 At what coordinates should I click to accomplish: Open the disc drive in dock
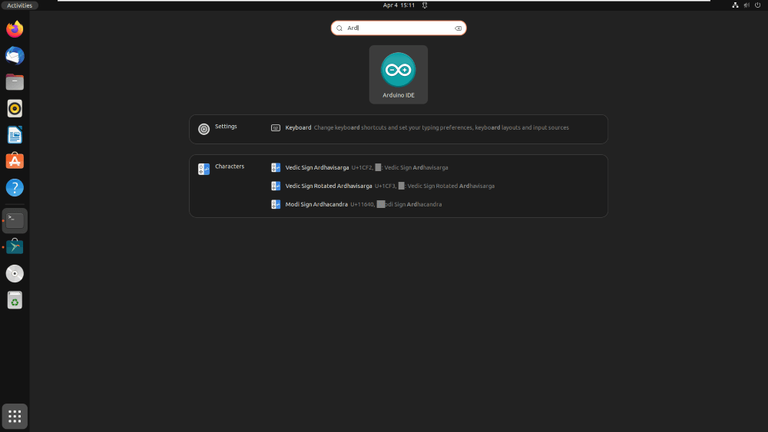(15, 273)
